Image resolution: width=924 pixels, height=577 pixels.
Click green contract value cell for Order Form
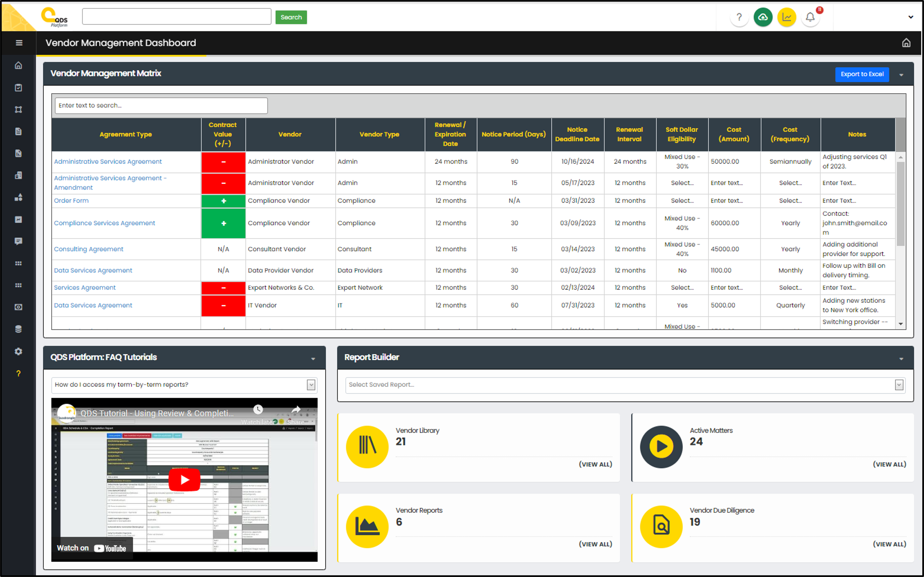[x=223, y=201]
